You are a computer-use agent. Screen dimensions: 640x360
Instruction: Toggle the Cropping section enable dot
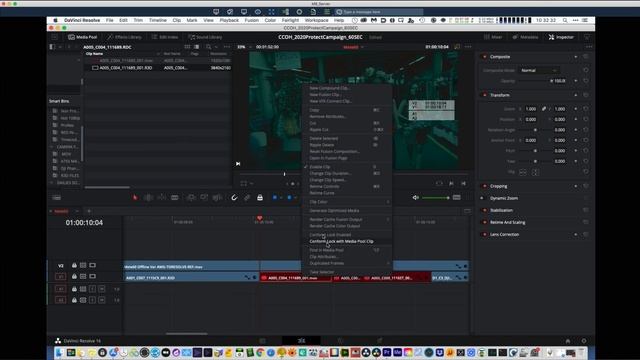[x=484, y=186]
